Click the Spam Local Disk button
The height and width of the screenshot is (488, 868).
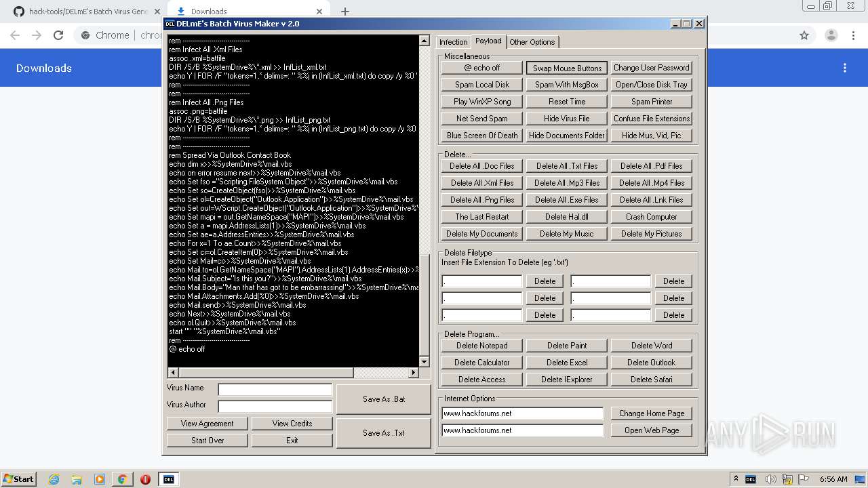(x=482, y=85)
